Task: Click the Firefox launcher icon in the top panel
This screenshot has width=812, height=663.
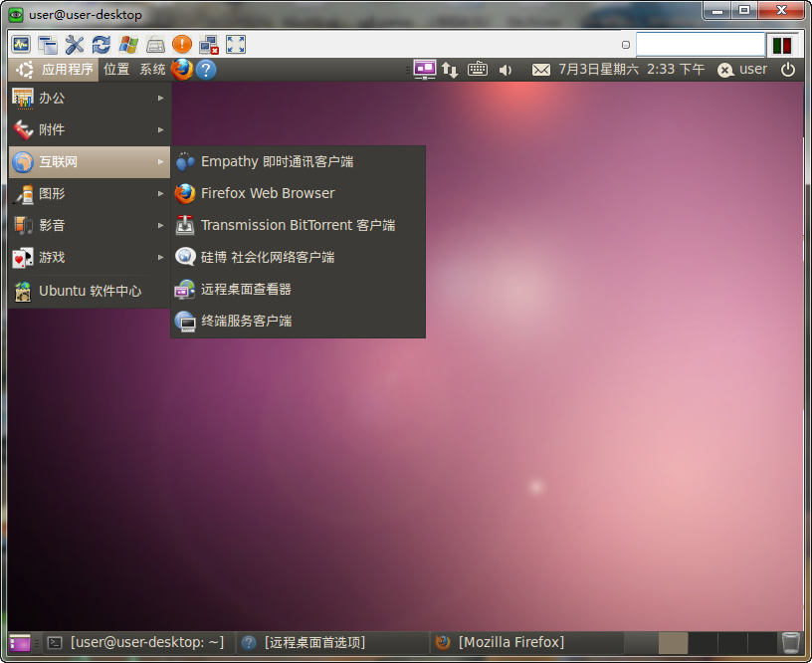Action: 181,70
